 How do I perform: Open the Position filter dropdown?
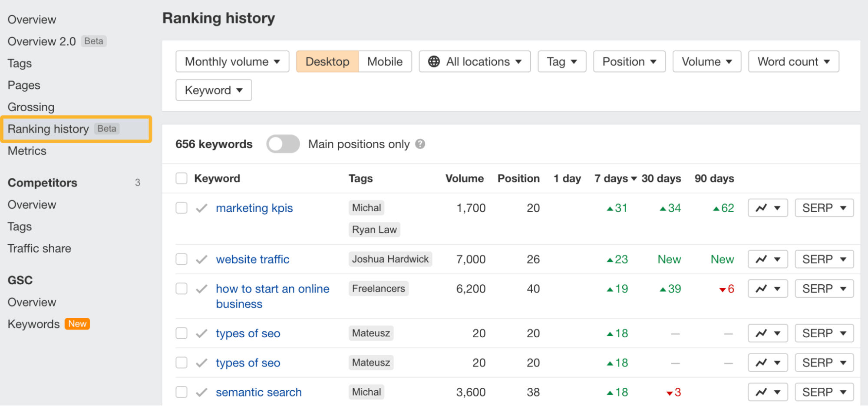click(629, 62)
